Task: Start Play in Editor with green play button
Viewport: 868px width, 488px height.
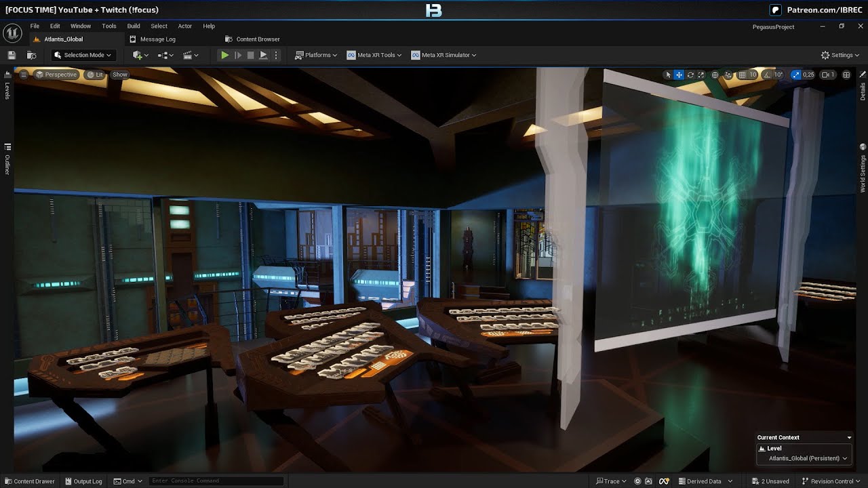Action: pos(224,55)
